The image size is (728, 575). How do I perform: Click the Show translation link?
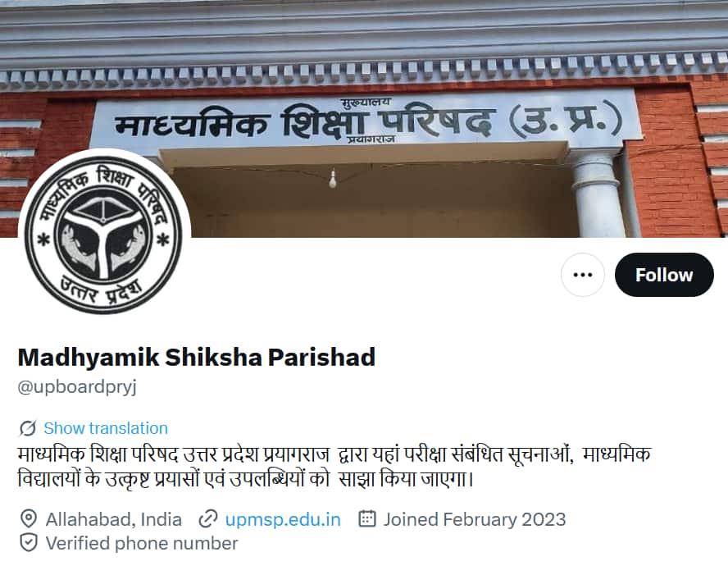tap(106, 428)
